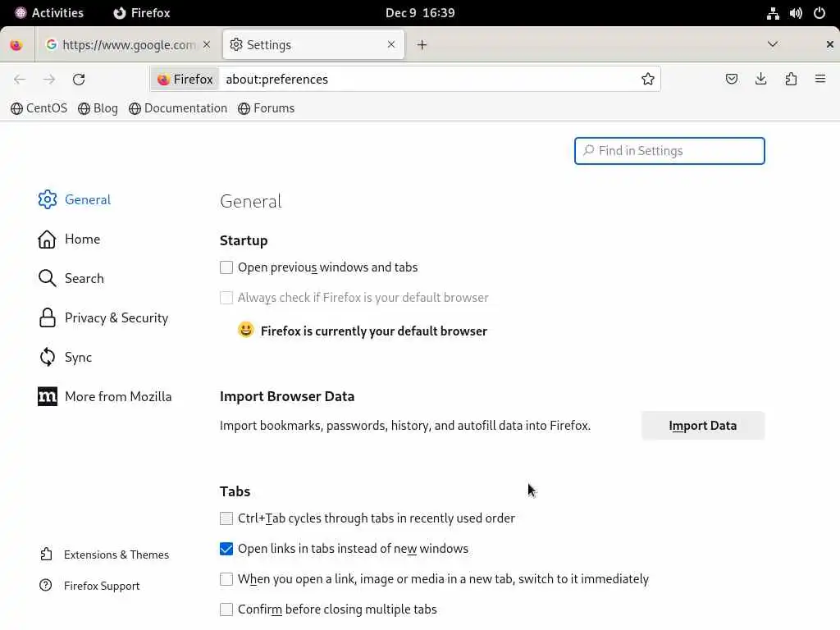The height and width of the screenshot is (630, 840).
Task: Click the Import Data button
Action: coord(702,426)
